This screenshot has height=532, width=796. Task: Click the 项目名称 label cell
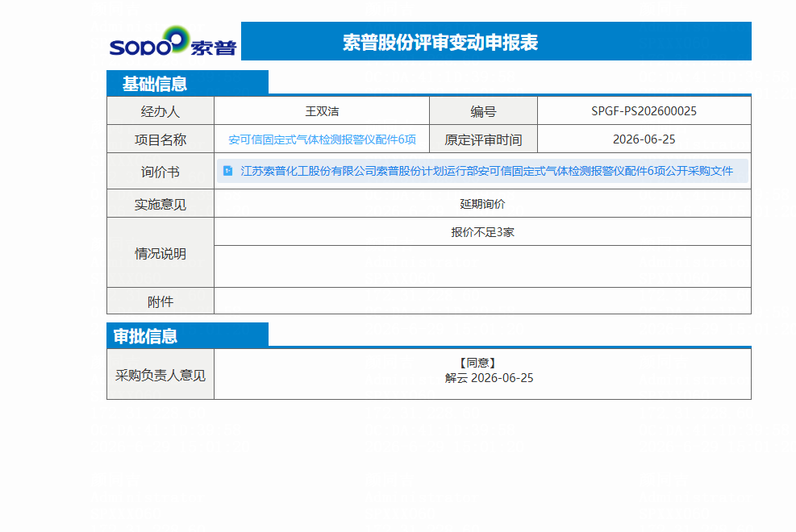(160, 139)
